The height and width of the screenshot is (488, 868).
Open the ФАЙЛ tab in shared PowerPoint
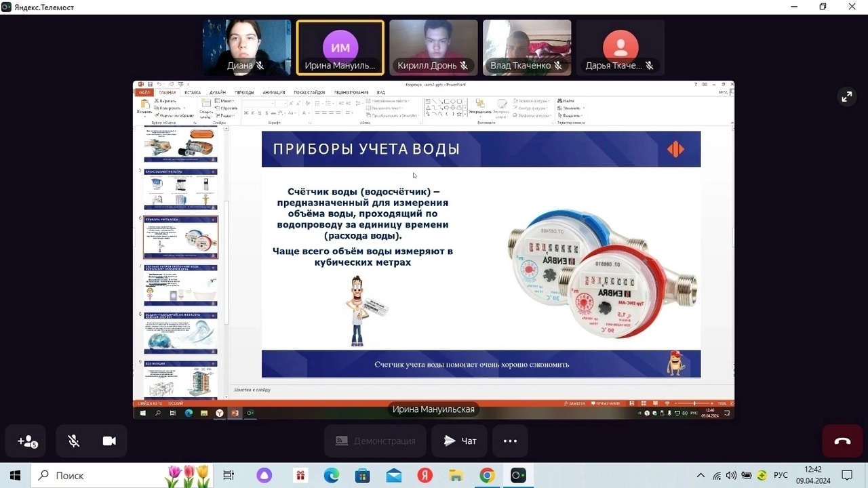pyautogui.click(x=144, y=93)
